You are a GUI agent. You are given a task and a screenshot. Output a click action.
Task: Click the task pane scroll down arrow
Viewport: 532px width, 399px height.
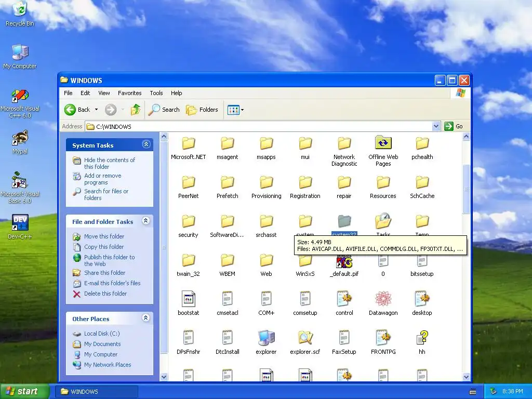[164, 377]
